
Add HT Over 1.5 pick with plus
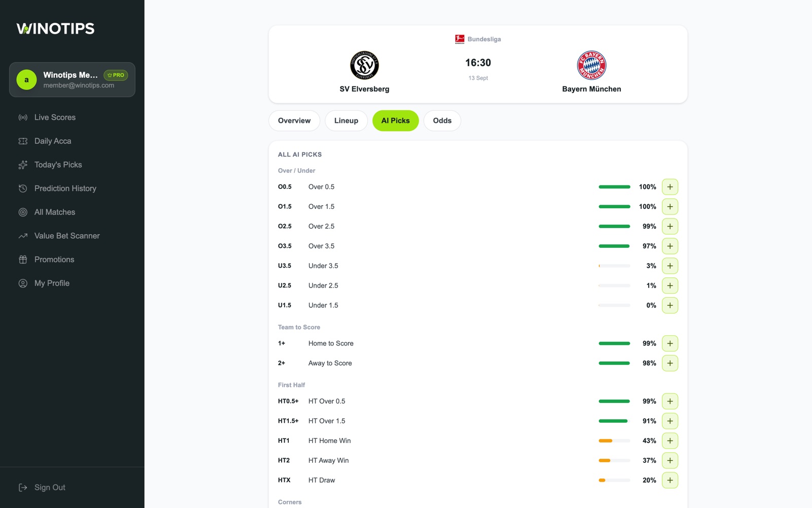tap(670, 421)
